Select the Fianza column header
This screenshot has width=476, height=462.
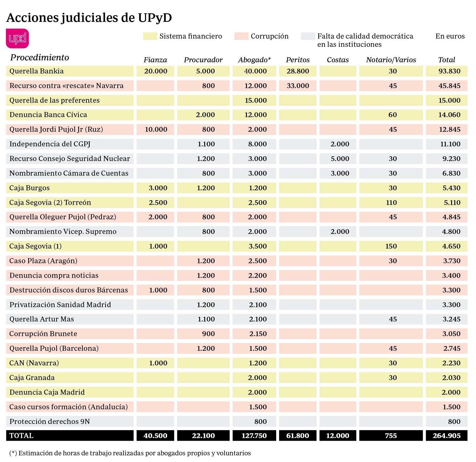[155, 60]
